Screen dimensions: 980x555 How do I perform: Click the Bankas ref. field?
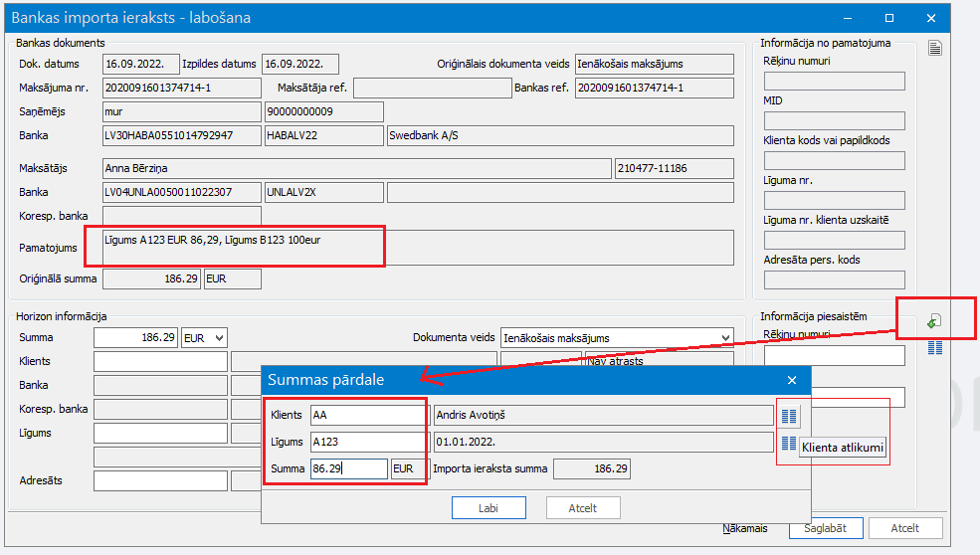655,89
